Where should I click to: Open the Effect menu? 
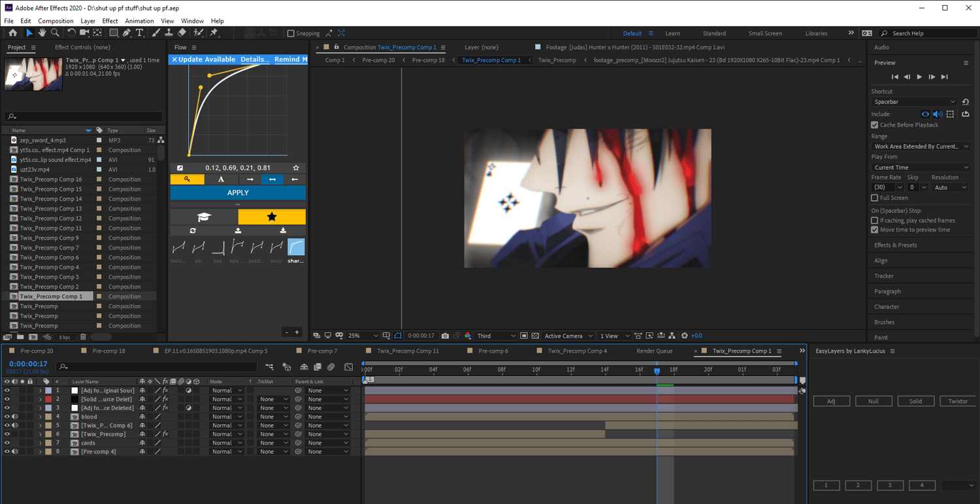click(x=110, y=21)
